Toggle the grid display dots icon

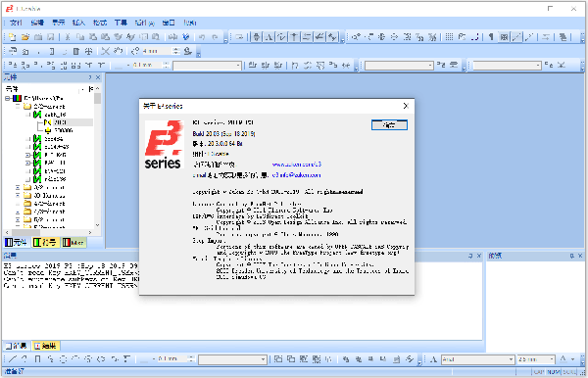coord(449,36)
